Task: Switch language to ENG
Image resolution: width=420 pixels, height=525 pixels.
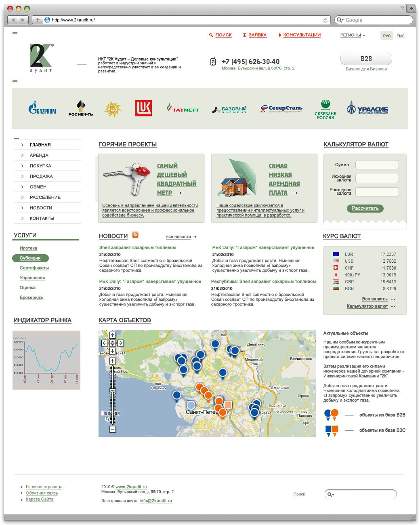Action: pos(401,36)
